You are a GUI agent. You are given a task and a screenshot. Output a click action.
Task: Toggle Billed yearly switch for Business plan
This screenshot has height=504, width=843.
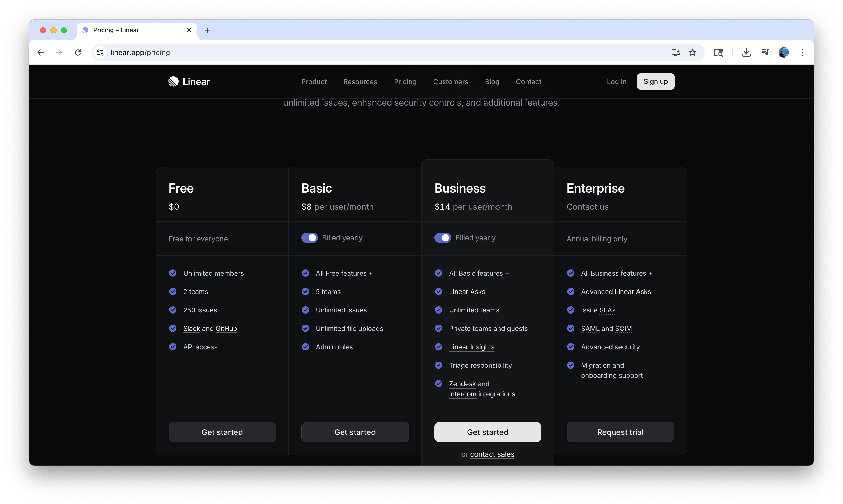click(x=443, y=238)
